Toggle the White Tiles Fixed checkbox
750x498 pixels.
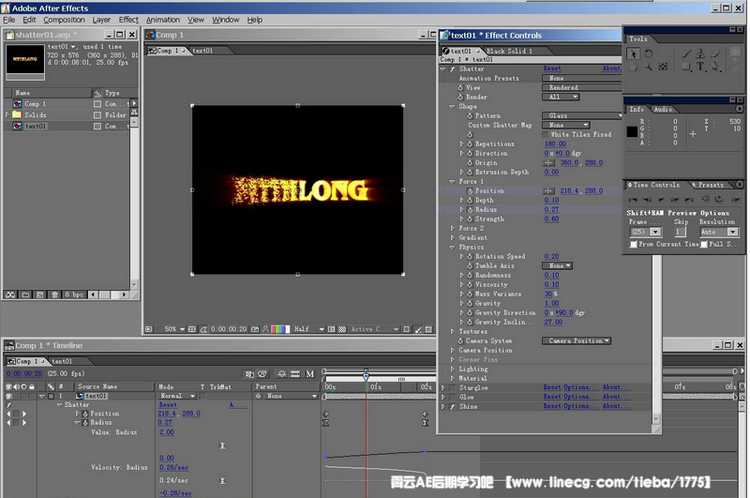pyautogui.click(x=546, y=135)
